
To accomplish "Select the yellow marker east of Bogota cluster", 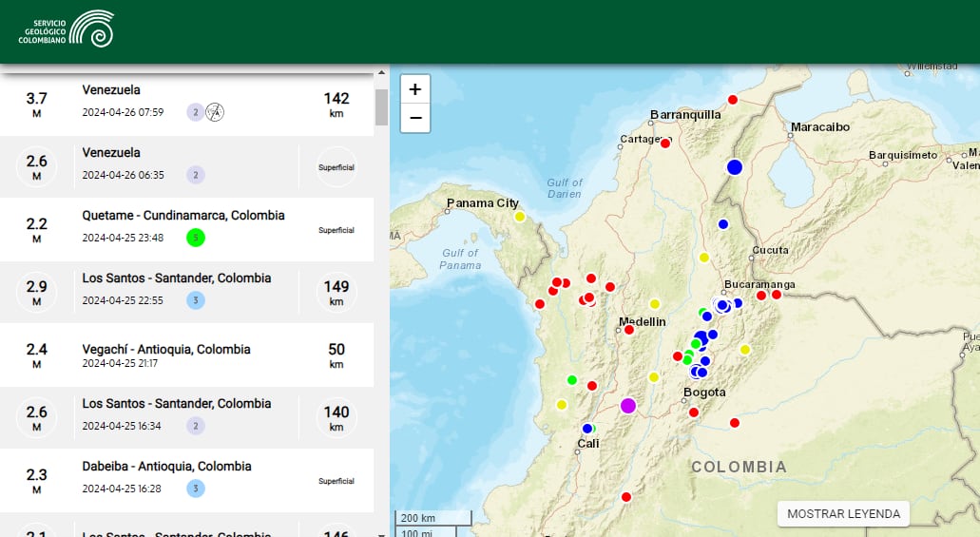I will 744,350.
